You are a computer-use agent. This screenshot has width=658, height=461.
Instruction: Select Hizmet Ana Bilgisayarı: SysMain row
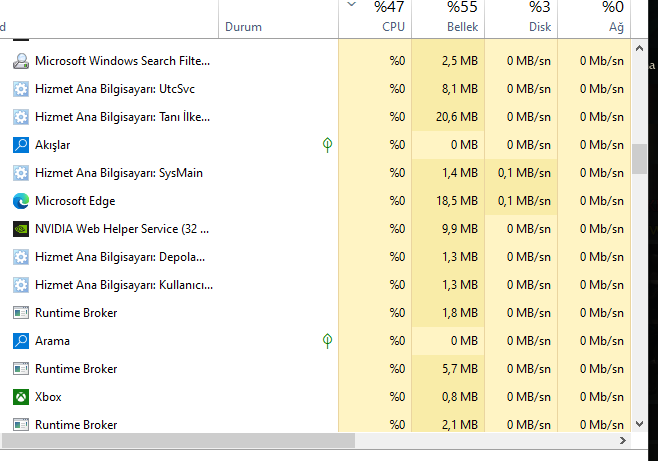click(316, 173)
